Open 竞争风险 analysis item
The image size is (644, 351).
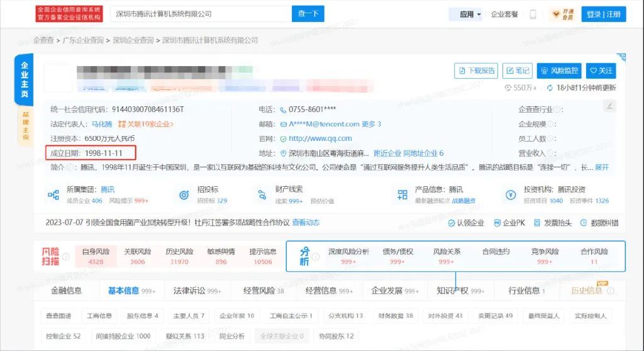point(545,256)
